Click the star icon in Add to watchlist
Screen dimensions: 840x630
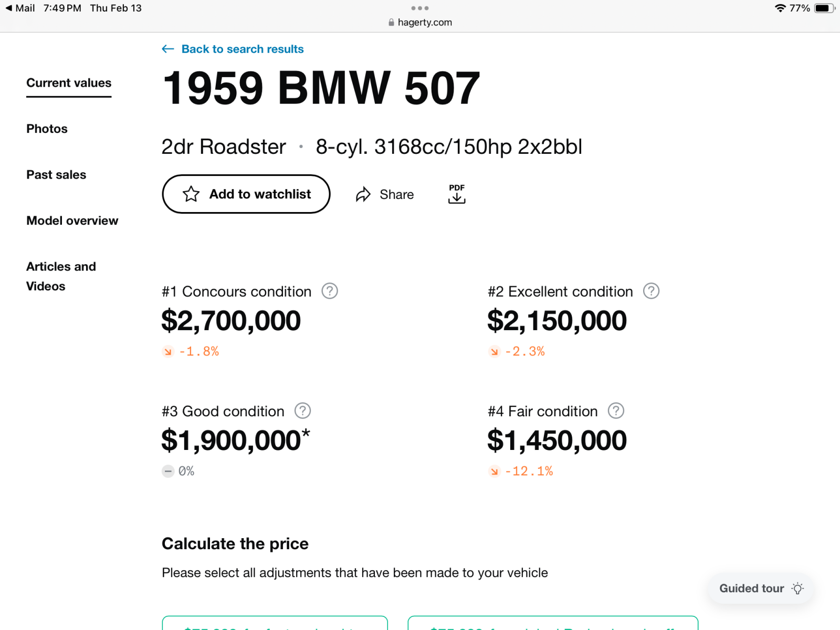pos(191,194)
